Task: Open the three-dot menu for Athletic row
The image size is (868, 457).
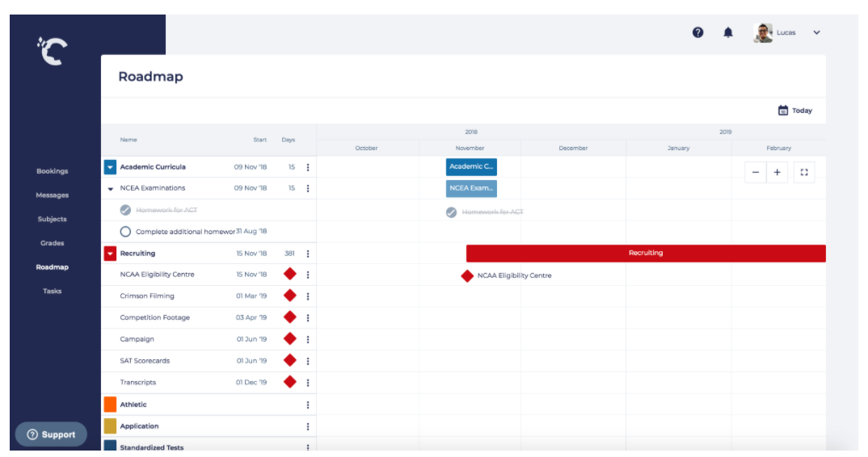Action: 308,405
